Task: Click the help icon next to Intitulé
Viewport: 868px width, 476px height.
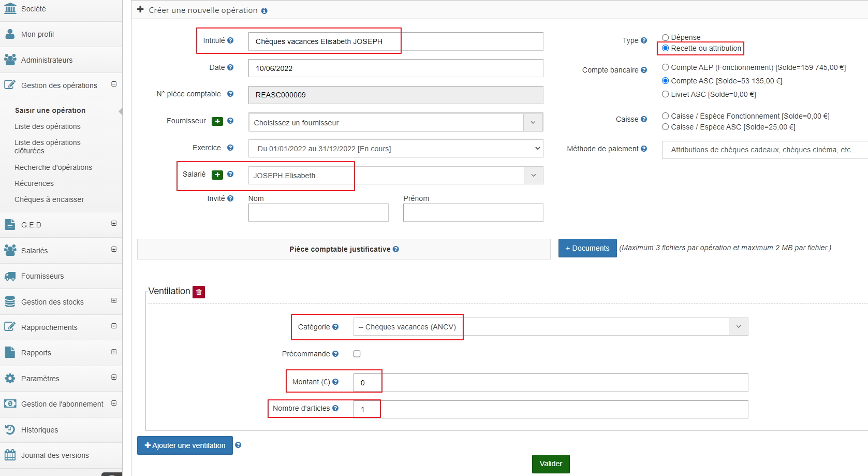Action: tap(230, 40)
